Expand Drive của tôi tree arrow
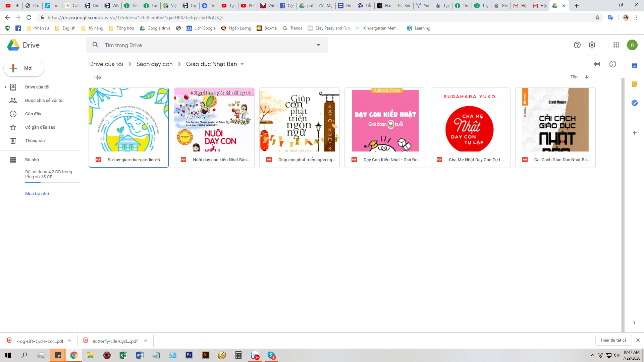Image resolution: width=644 pixels, height=362 pixels. (x=5, y=87)
